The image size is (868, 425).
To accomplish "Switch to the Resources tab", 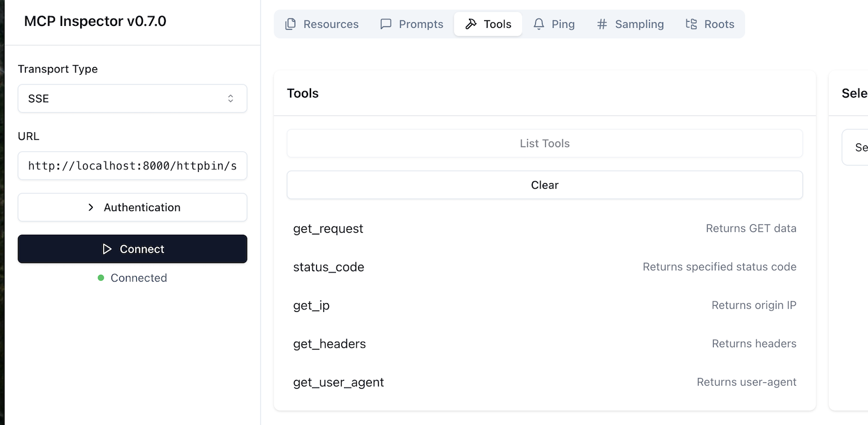I will pyautogui.click(x=322, y=24).
